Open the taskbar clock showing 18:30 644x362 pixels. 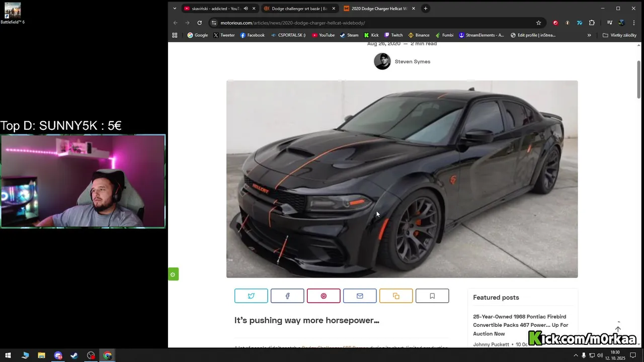pos(615,355)
